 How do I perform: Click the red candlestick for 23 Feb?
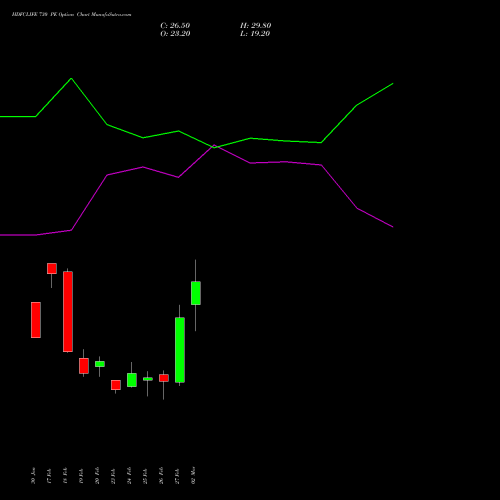coord(116,385)
